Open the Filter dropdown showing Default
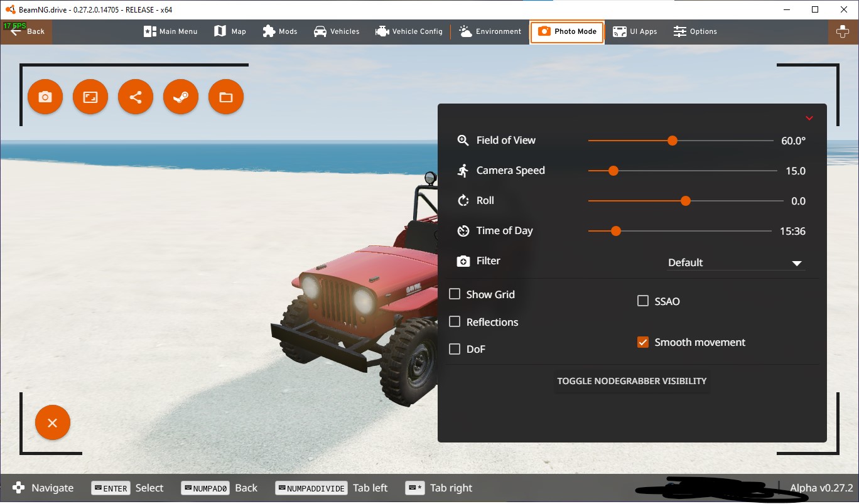The width and height of the screenshot is (859, 504). click(736, 262)
